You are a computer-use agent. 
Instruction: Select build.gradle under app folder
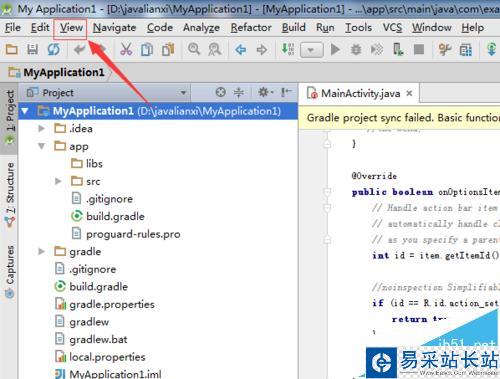click(x=108, y=216)
